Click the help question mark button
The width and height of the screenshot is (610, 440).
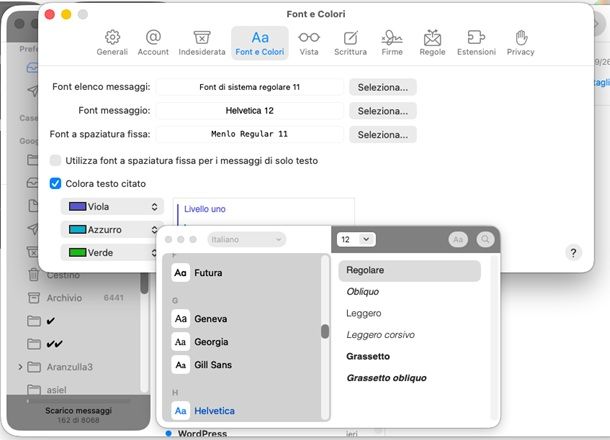(x=573, y=253)
